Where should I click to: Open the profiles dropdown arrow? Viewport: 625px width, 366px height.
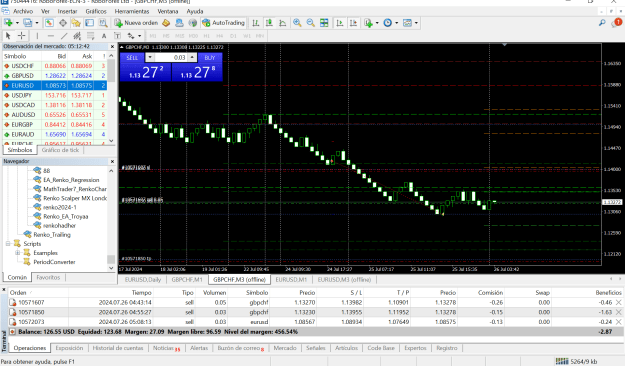(x=37, y=23)
